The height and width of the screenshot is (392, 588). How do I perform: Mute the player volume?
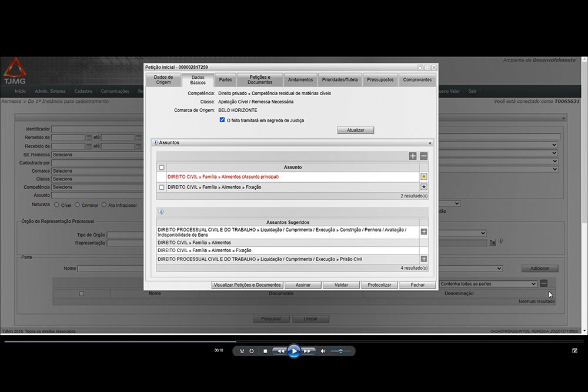tap(323, 351)
